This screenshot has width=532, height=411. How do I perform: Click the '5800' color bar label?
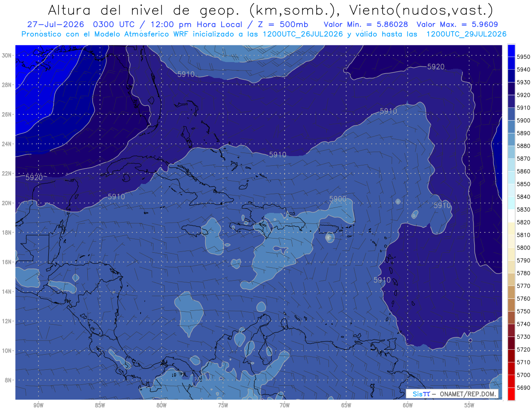click(524, 247)
